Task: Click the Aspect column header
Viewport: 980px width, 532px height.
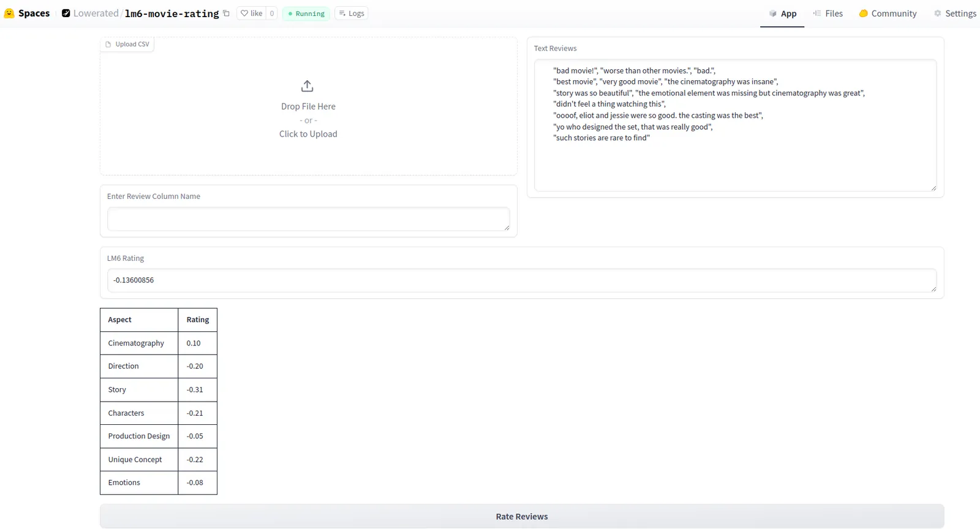Action: pos(139,320)
